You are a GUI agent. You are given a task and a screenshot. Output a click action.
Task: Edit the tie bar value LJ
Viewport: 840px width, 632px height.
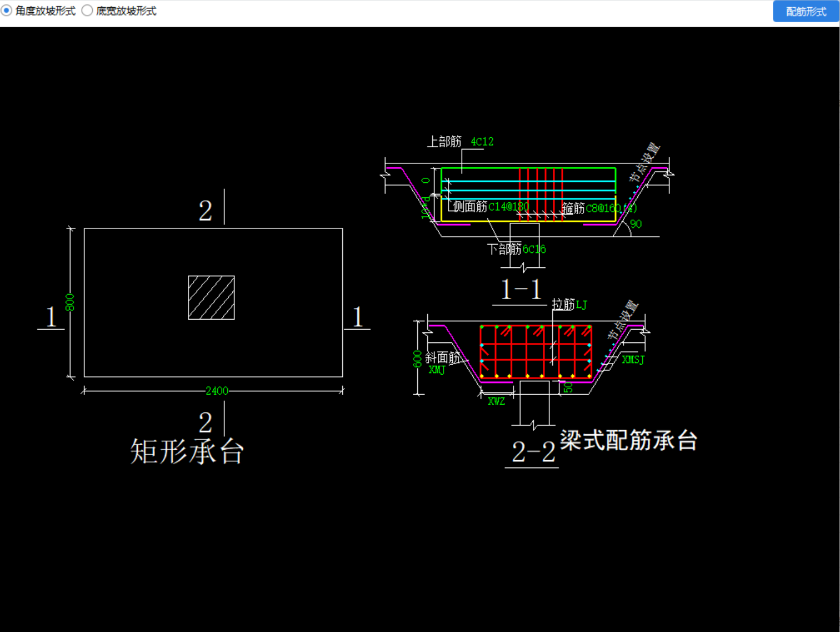click(x=581, y=305)
